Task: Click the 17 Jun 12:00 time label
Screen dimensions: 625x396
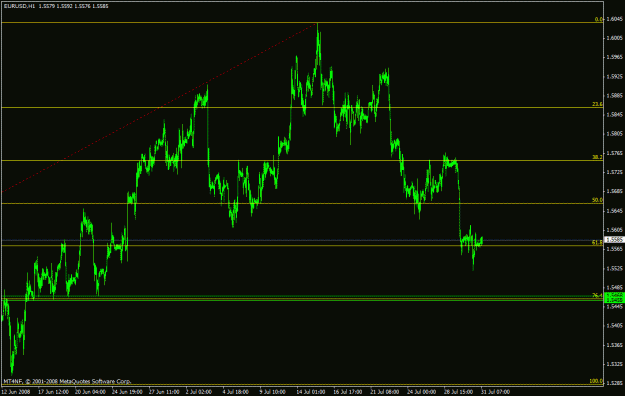Action: tap(53, 392)
